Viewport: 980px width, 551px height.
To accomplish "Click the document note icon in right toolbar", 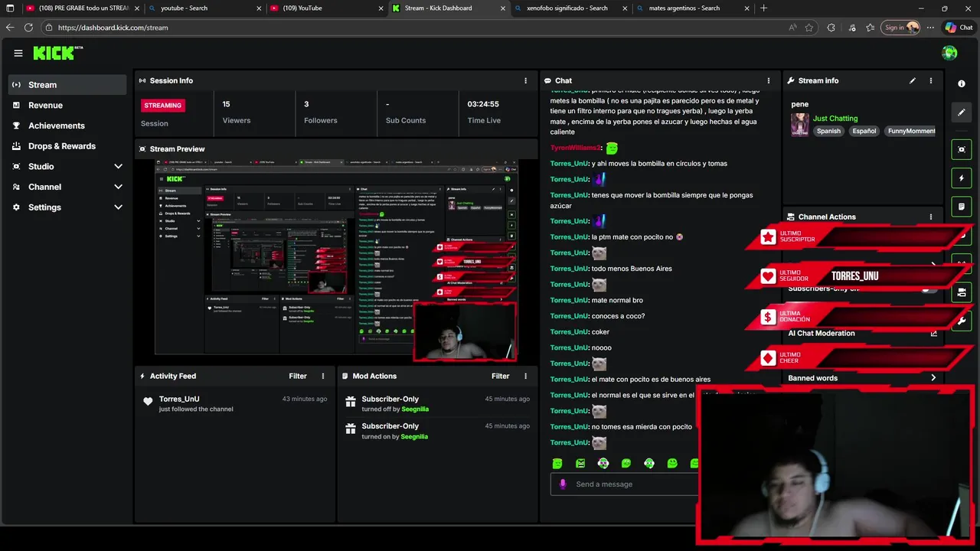I will coord(962,207).
